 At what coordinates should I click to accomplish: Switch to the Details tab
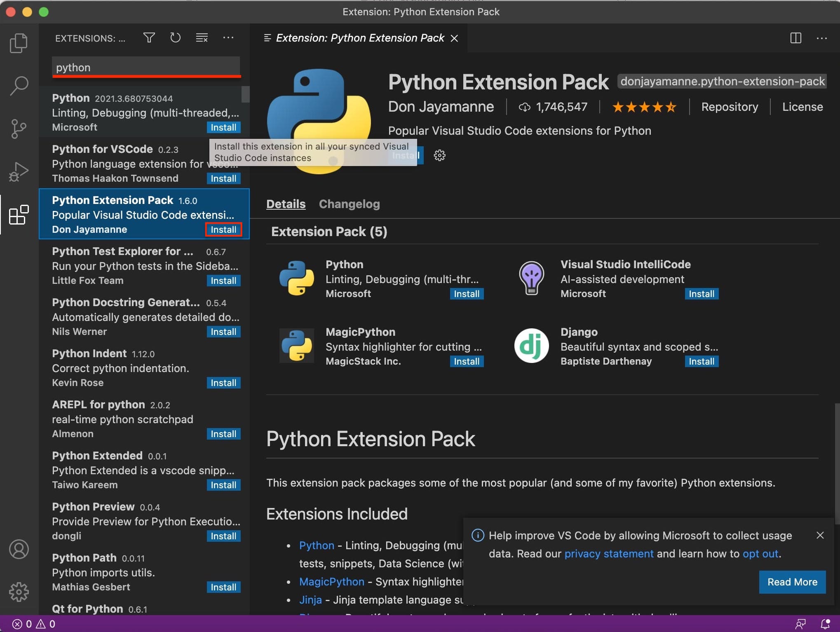(286, 204)
